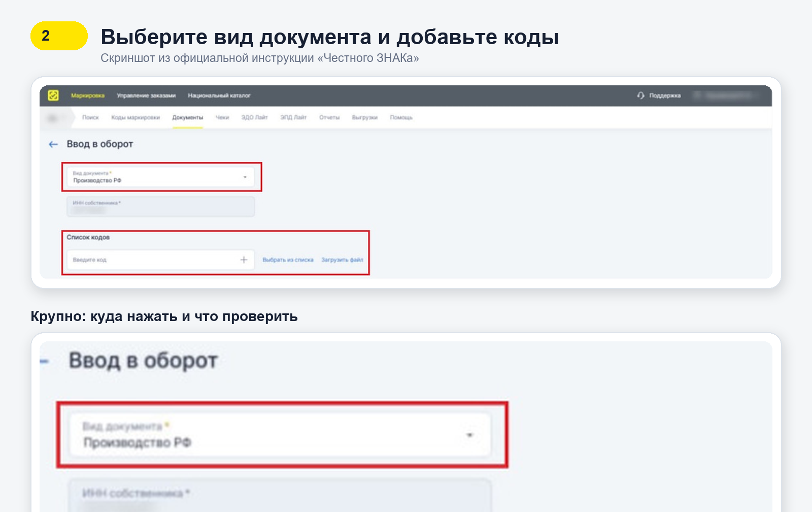
Task: Click the Поддержка label in top bar
Action: pyautogui.click(x=665, y=95)
